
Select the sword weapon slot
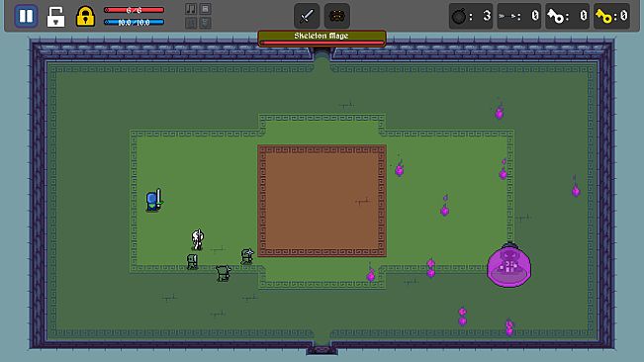pyautogui.click(x=307, y=16)
